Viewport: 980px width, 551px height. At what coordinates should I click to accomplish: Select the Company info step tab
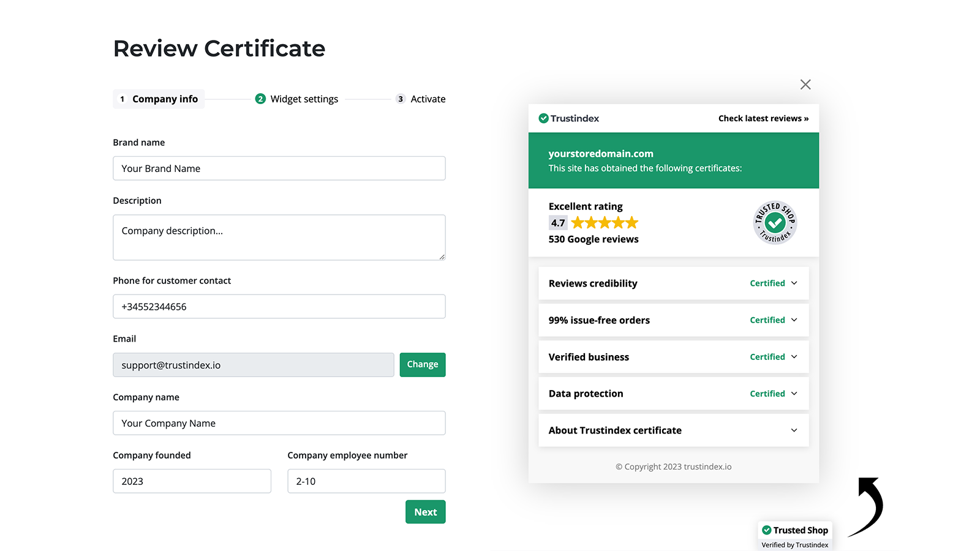click(x=159, y=99)
